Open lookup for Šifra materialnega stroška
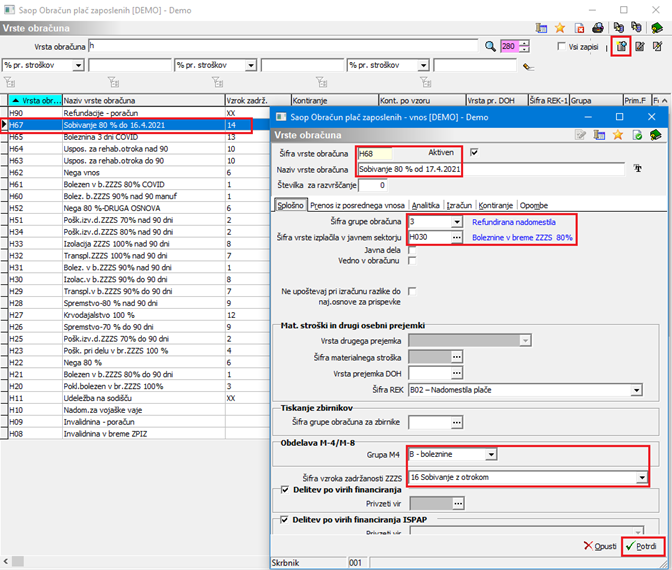The height and width of the screenshot is (570, 672). [x=457, y=357]
